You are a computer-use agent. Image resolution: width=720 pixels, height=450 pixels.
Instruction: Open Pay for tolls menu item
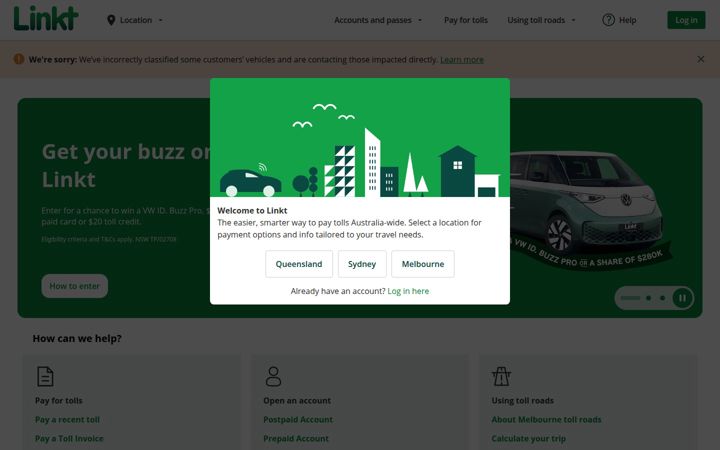click(466, 20)
